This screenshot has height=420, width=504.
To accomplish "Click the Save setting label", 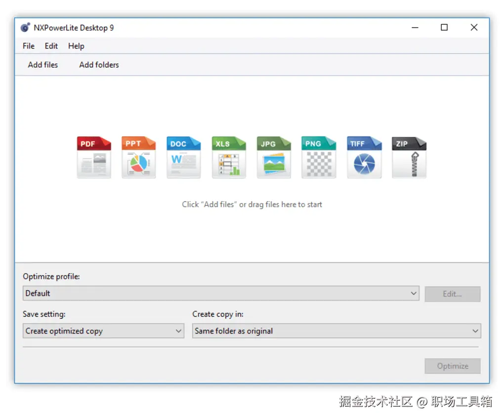I will [x=44, y=314].
